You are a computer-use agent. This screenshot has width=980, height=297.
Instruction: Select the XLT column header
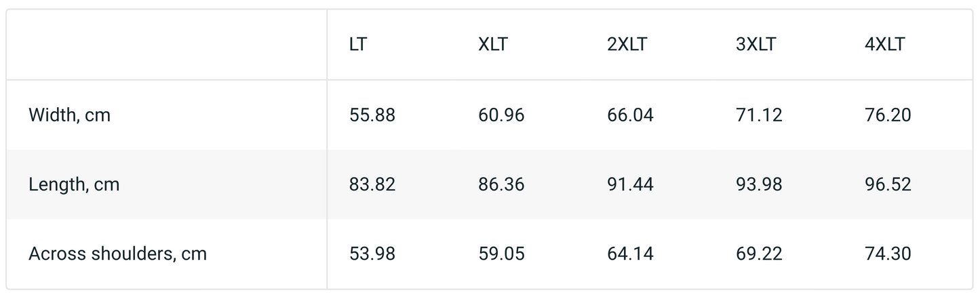pos(493,45)
